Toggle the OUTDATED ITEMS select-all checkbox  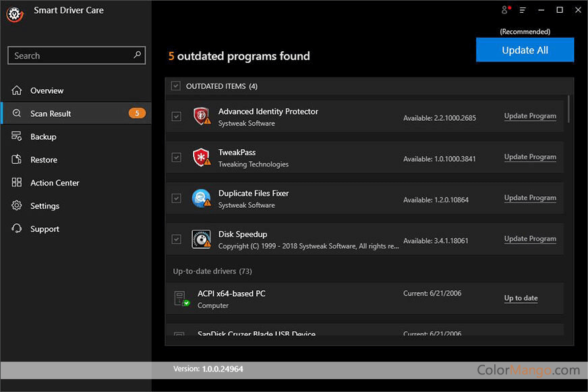(x=176, y=86)
